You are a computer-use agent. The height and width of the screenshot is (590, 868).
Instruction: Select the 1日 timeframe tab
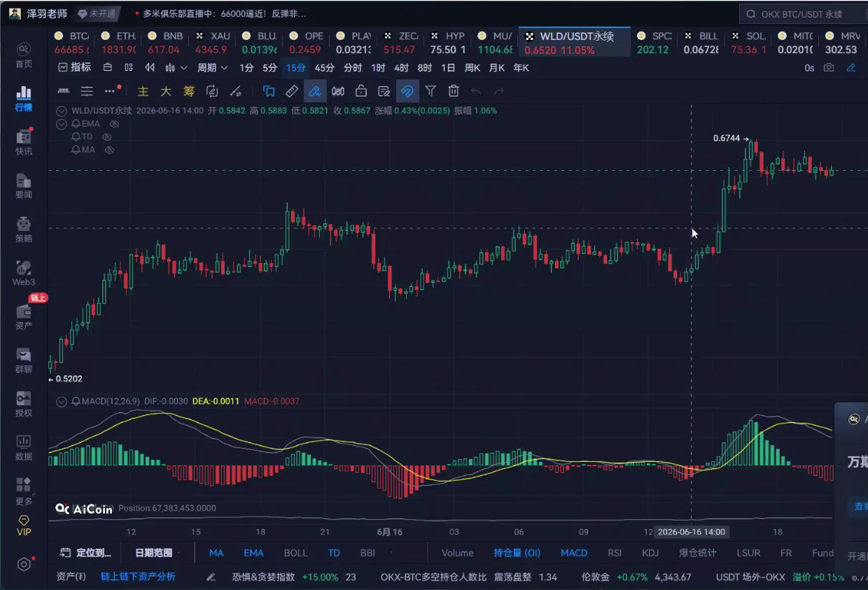(x=448, y=68)
